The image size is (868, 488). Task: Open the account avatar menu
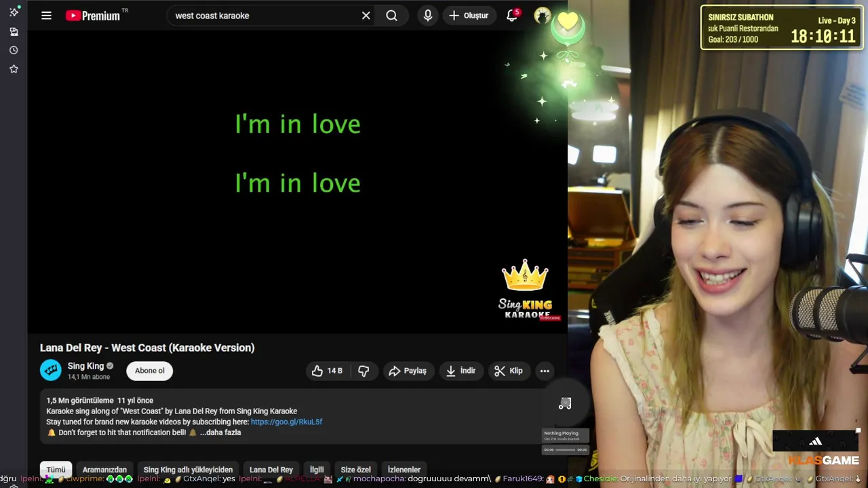[542, 16]
